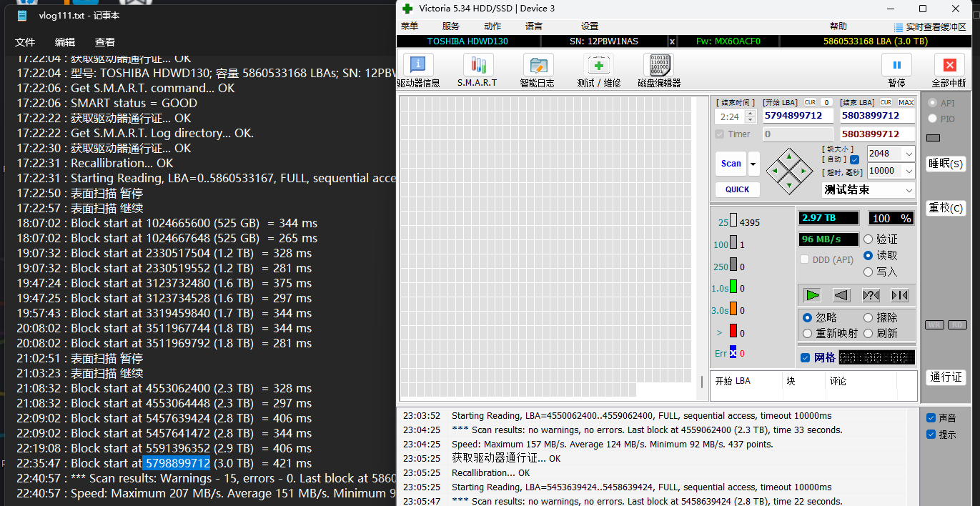Select the 读取 (Read) radio button
The width and height of the screenshot is (980, 506).
pos(868,255)
